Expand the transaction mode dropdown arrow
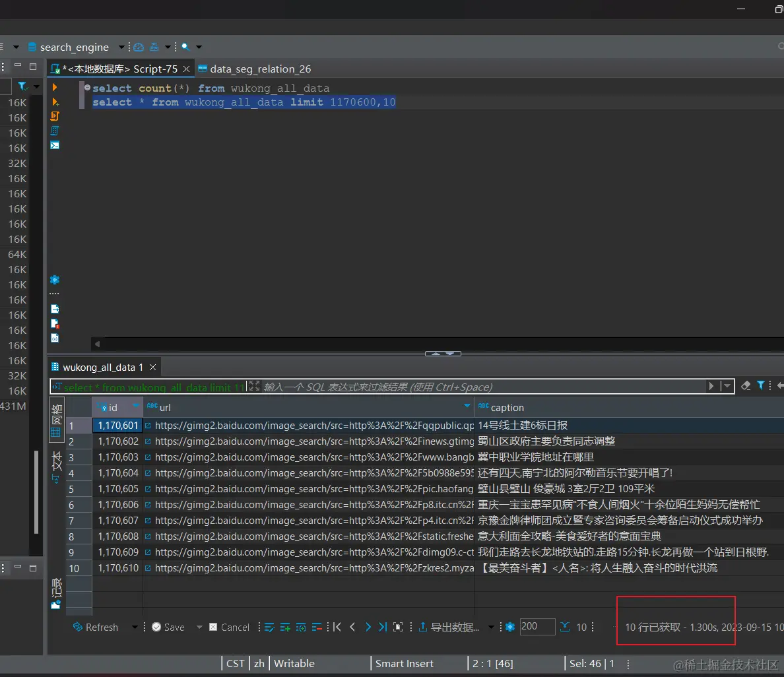 click(168, 47)
